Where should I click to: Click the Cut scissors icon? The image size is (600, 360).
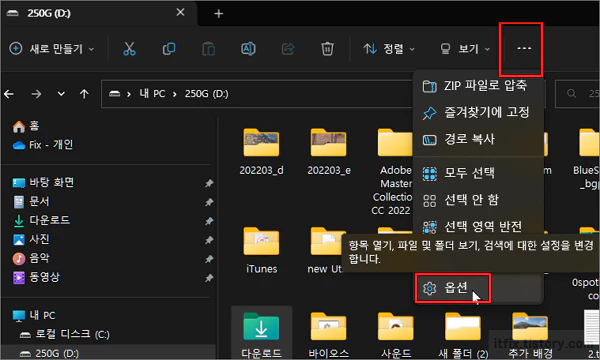coord(129,49)
